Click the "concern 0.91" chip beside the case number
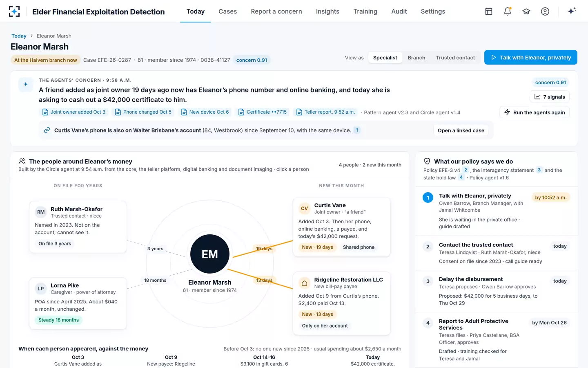The image size is (588, 368). pyautogui.click(x=252, y=60)
